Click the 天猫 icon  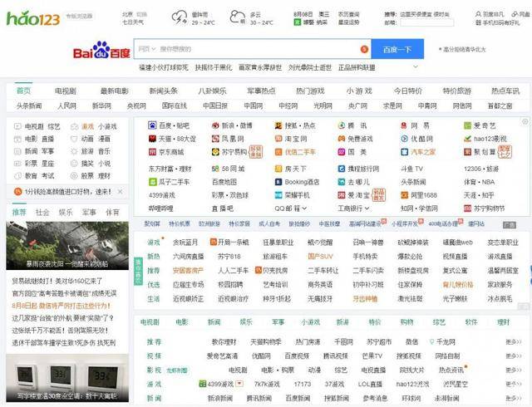coord(152,139)
